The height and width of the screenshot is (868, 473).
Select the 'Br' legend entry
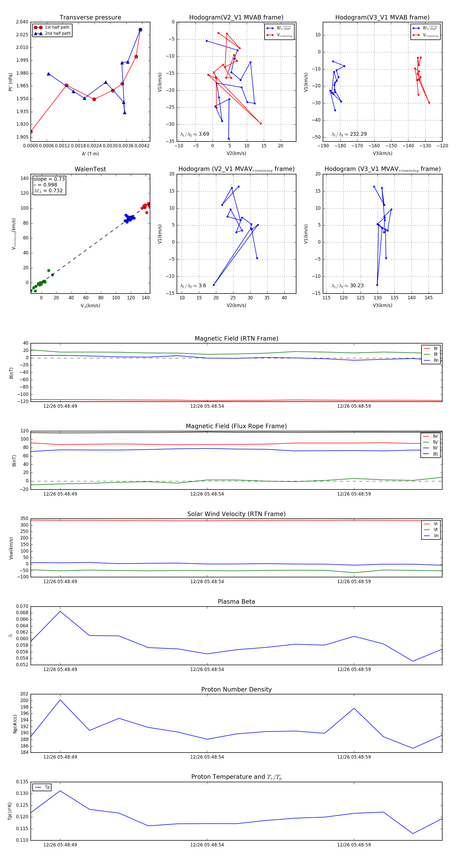click(x=431, y=349)
